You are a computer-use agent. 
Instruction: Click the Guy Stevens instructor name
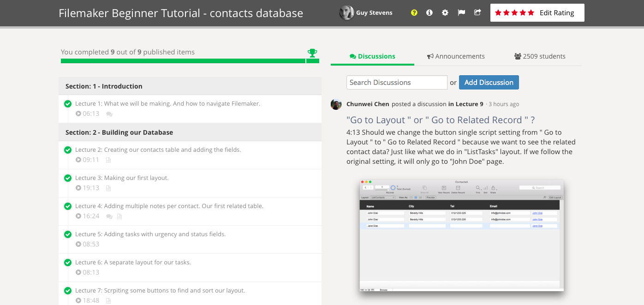point(374,13)
